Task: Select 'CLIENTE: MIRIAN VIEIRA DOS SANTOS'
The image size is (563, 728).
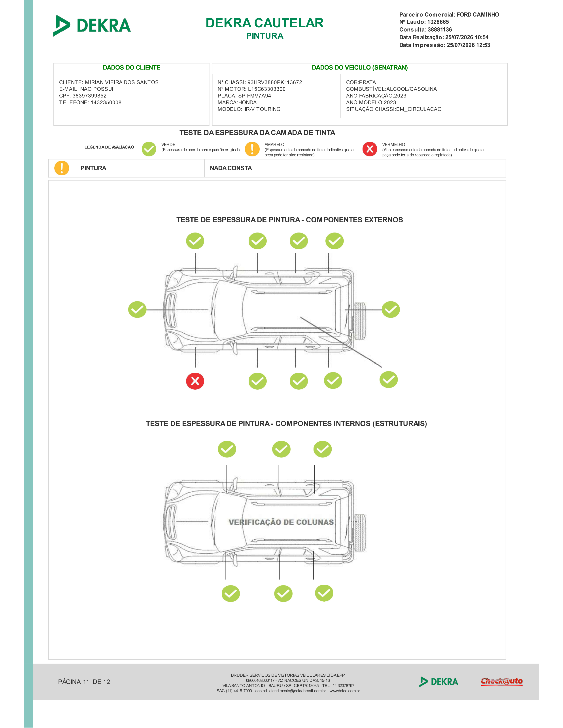Action: (109, 82)
